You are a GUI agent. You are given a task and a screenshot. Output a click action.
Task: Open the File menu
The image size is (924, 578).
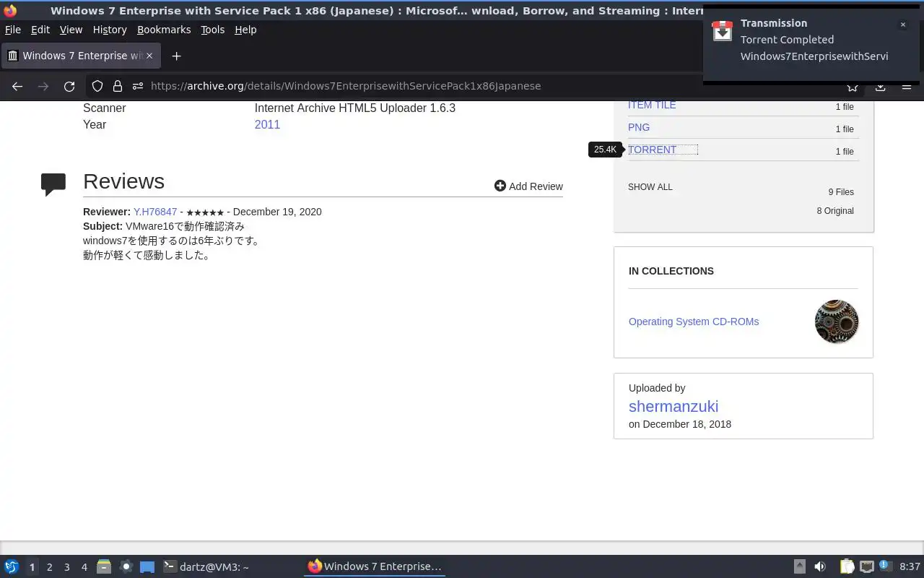tap(13, 30)
